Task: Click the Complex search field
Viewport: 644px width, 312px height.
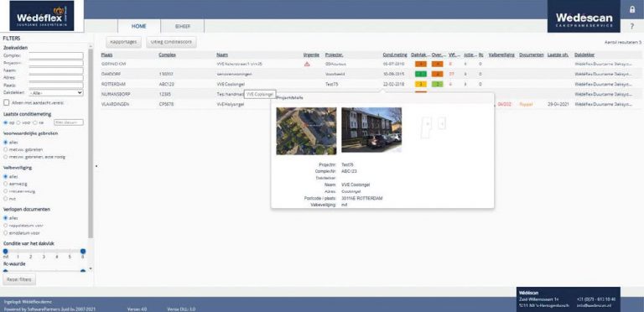Action: 56,55
